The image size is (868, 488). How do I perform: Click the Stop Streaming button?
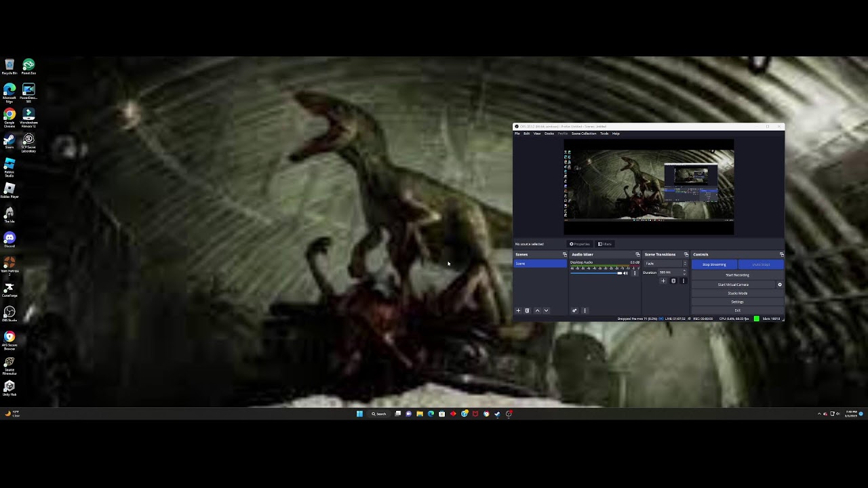[x=714, y=264]
